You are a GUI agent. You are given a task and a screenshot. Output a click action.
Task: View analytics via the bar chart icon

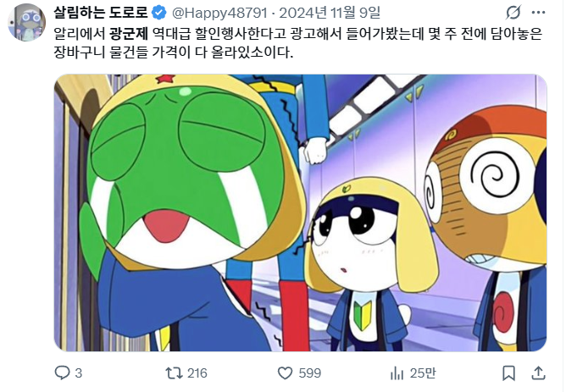click(397, 373)
